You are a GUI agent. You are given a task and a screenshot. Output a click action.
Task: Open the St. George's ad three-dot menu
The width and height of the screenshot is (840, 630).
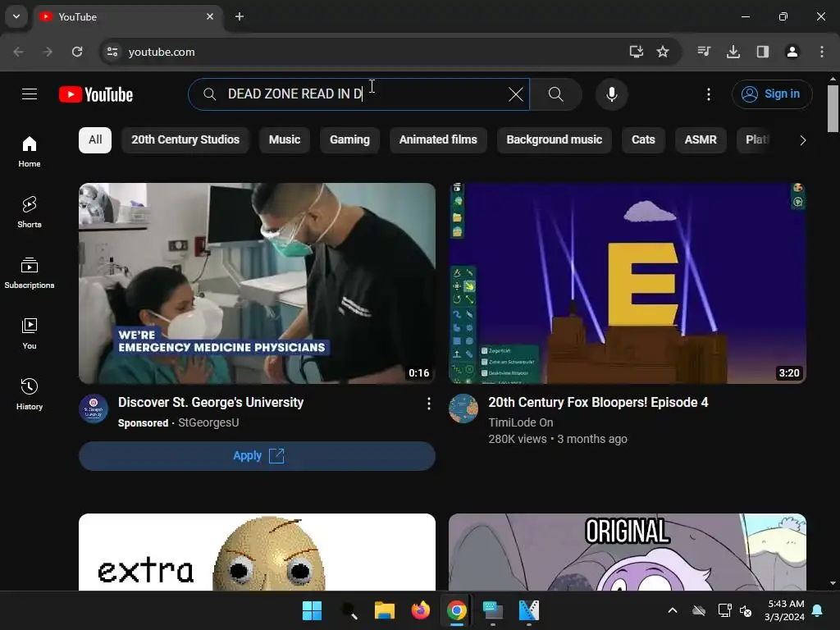[x=428, y=404]
